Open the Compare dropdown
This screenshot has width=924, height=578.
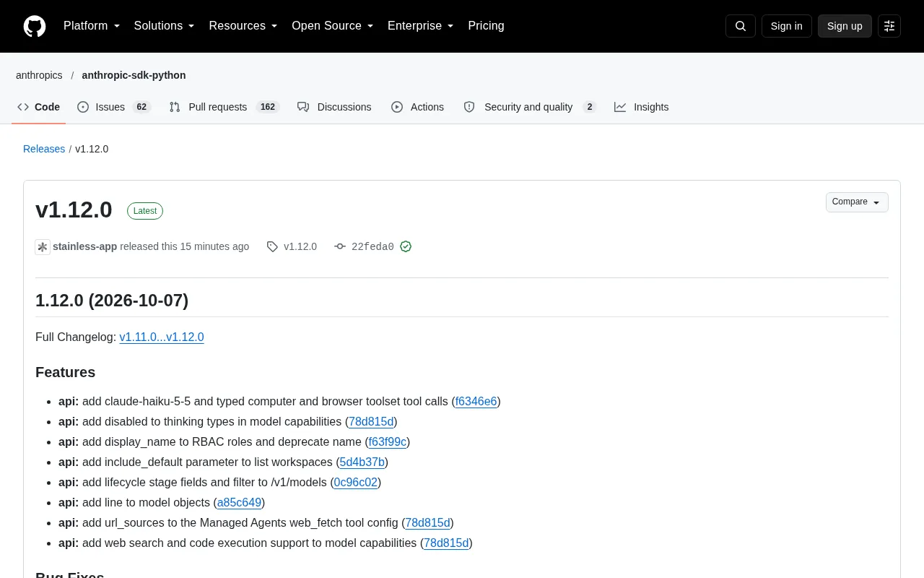(857, 202)
